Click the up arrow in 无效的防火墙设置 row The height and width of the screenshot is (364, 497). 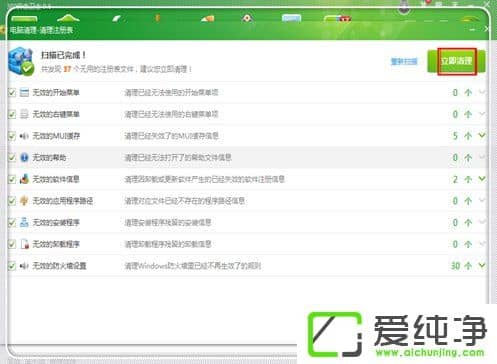(468, 266)
